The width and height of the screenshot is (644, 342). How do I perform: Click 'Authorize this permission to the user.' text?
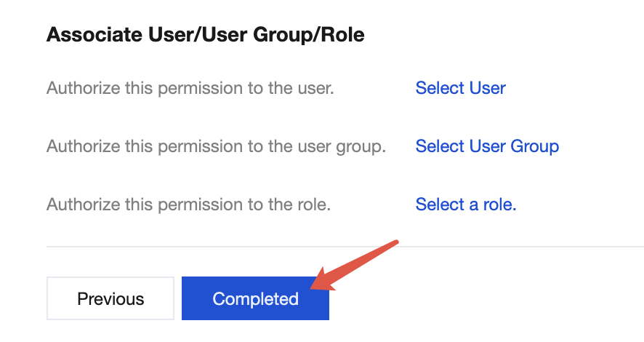(190, 88)
